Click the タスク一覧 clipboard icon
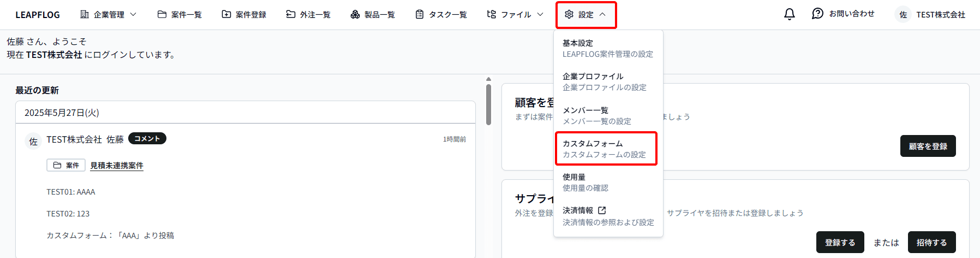 pyautogui.click(x=420, y=15)
